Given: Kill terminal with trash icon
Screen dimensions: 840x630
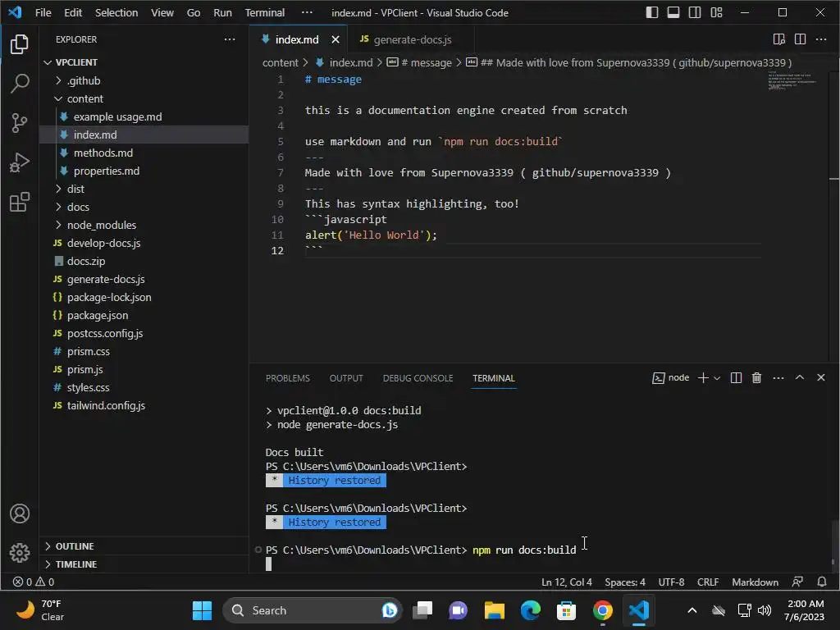Looking at the screenshot, I should (x=756, y=377).
